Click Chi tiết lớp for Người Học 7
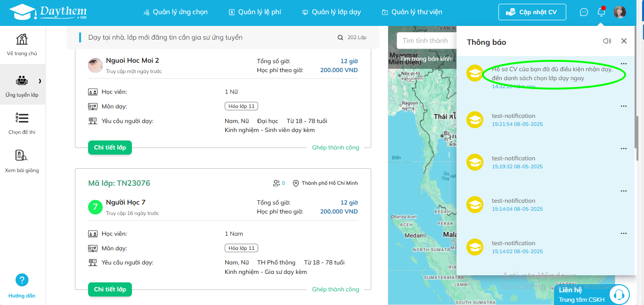Viewport: 644px width, 305px height. tap(110, 289)
